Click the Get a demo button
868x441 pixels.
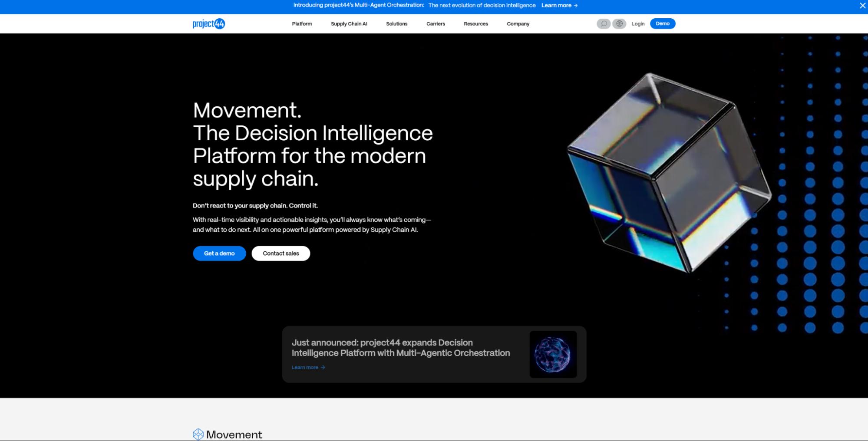pyautogui.click(x=219, y=253)
